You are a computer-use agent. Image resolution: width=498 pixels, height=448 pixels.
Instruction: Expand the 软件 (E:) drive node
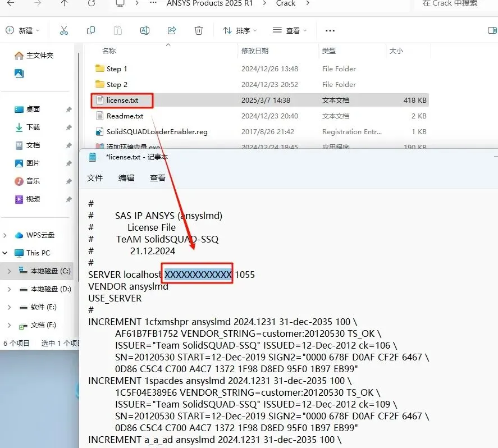[9, 307]
